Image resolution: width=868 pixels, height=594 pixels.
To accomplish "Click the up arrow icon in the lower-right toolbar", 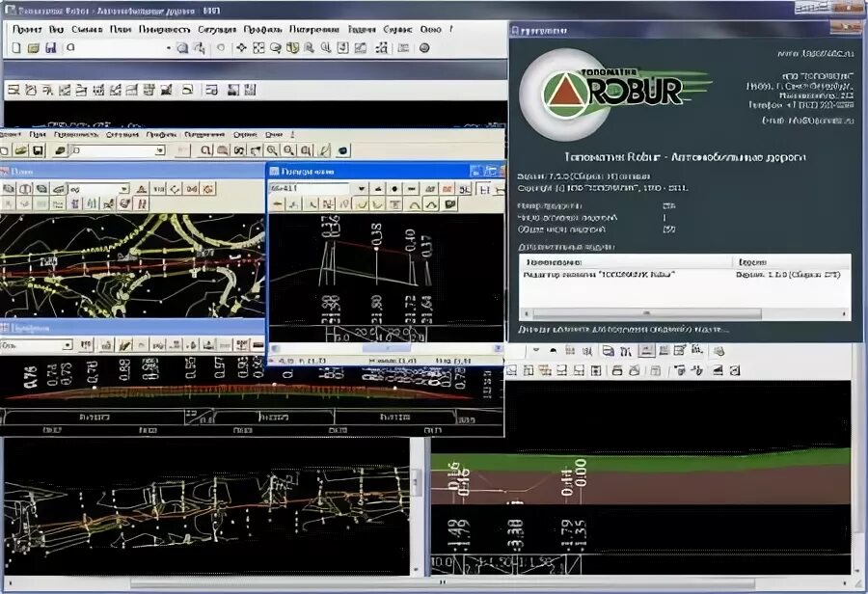I will click(553, 350).
